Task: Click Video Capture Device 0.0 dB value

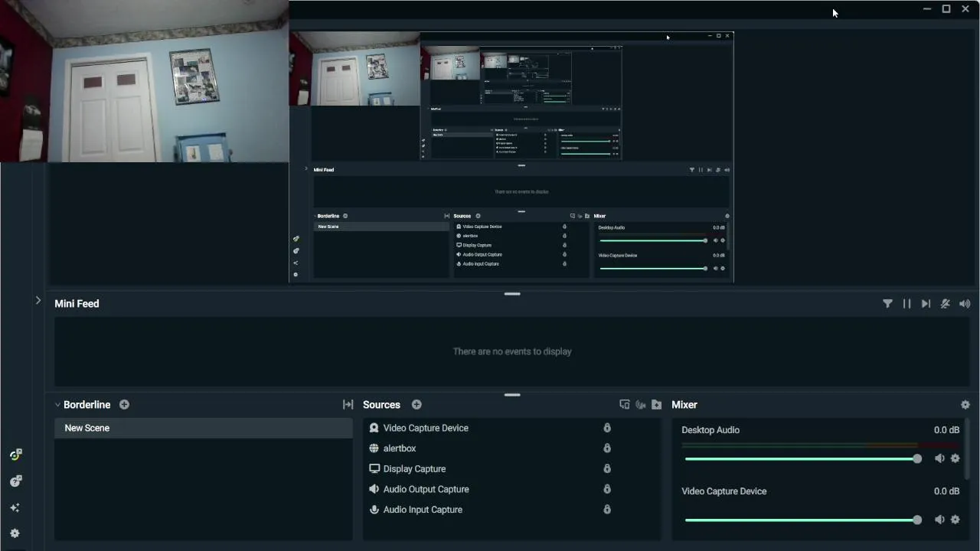Action: coord(946,491)
